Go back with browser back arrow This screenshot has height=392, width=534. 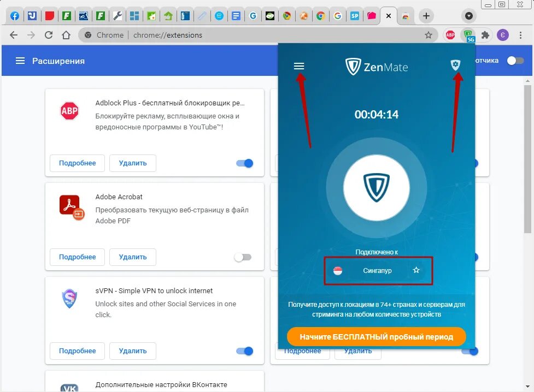(14, 35)
